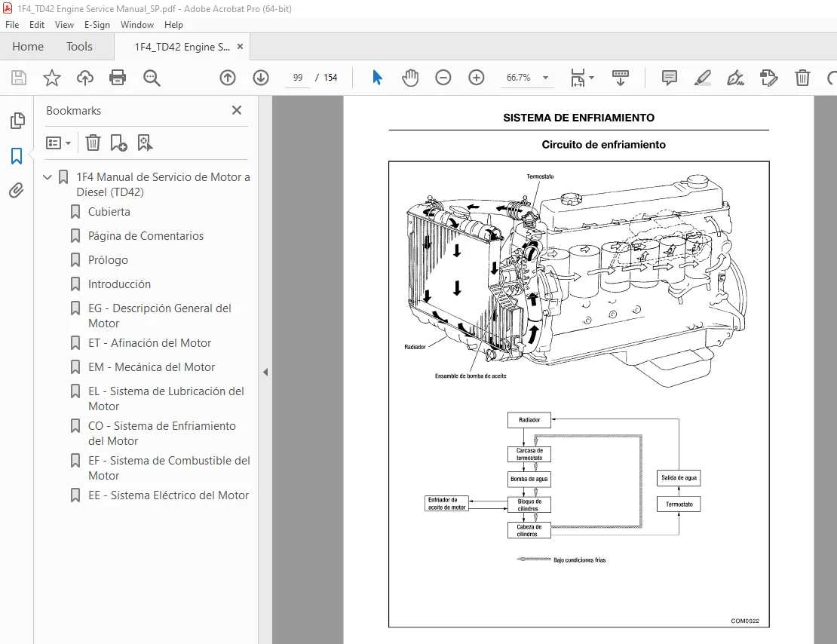Click the Radiador box in flow diagram

pyautogui.click(x=529, y=420)
